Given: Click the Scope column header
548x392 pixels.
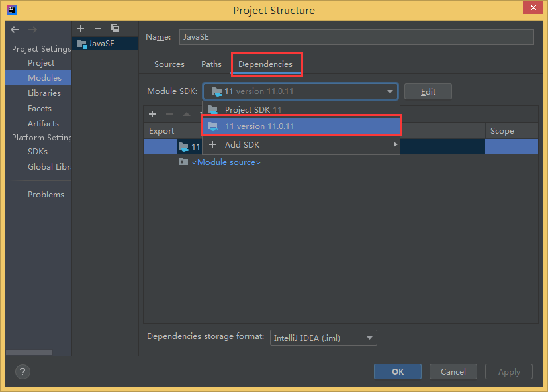Looking at the screenshot, I should 512,131.
